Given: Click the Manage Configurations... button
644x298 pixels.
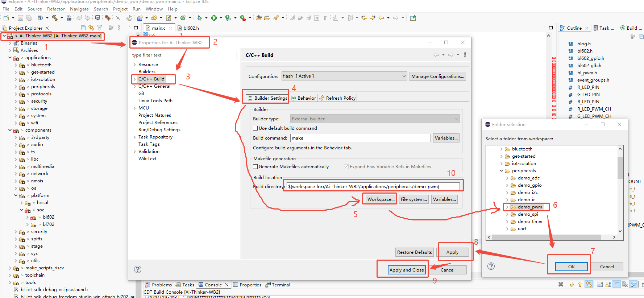Looking at the screenshot, I should point(437,76).
